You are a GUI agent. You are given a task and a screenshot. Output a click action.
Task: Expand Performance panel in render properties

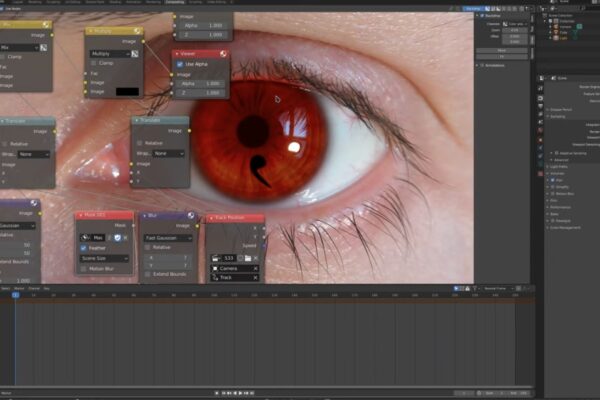[560, 207]
